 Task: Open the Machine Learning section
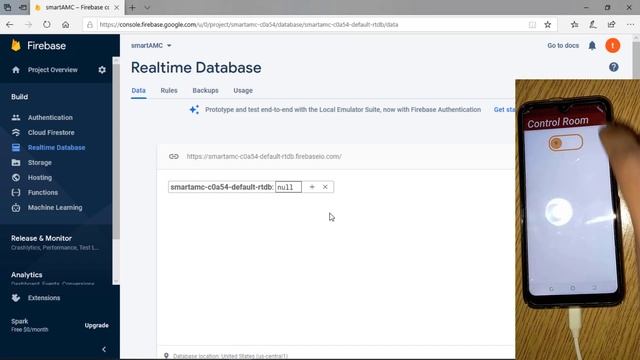55,208
